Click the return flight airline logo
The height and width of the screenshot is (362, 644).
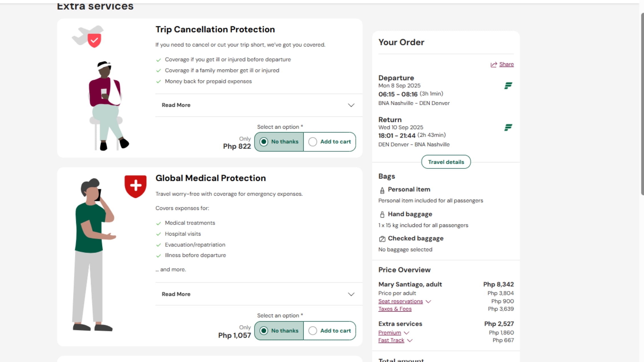(508, 127)
